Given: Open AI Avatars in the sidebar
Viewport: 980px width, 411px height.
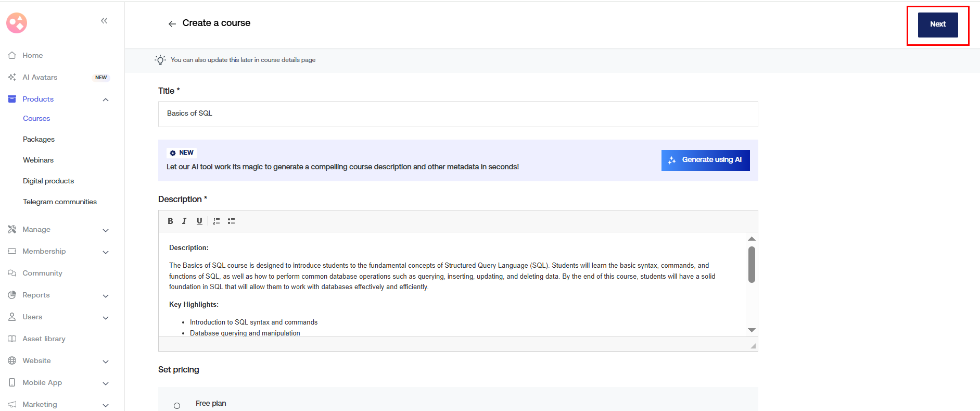Looking at the screenshot, I should tap(40, 77).
